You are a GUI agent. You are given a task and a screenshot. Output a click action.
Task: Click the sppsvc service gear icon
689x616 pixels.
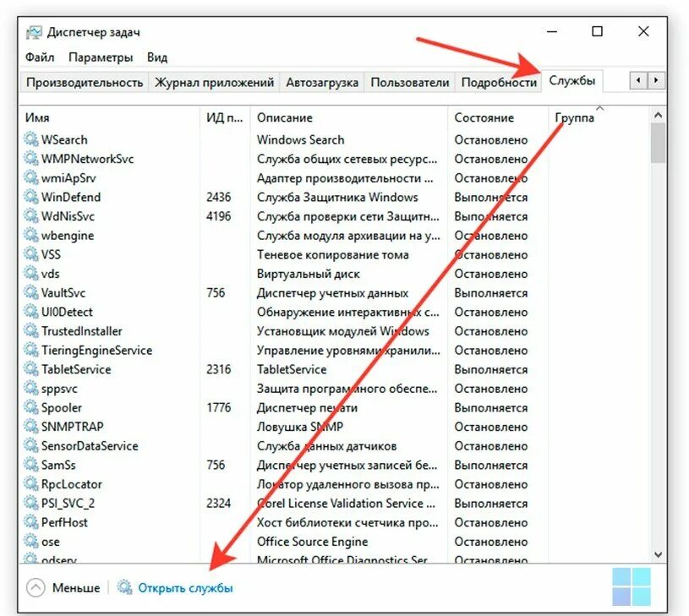point(30,388)
